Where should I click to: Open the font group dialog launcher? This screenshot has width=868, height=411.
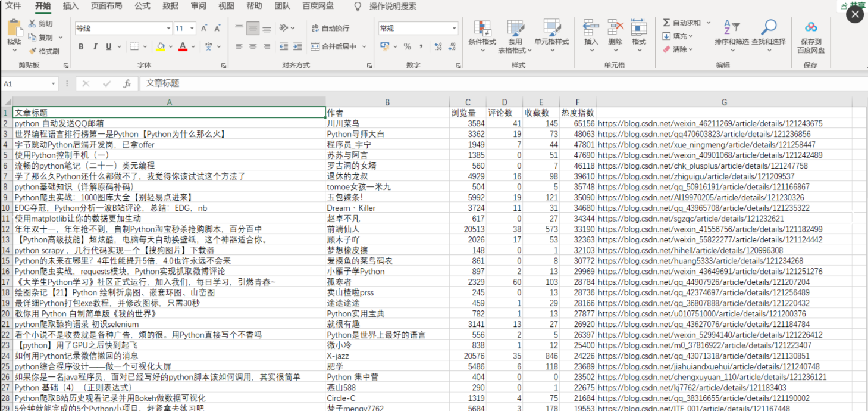[224, 66]
